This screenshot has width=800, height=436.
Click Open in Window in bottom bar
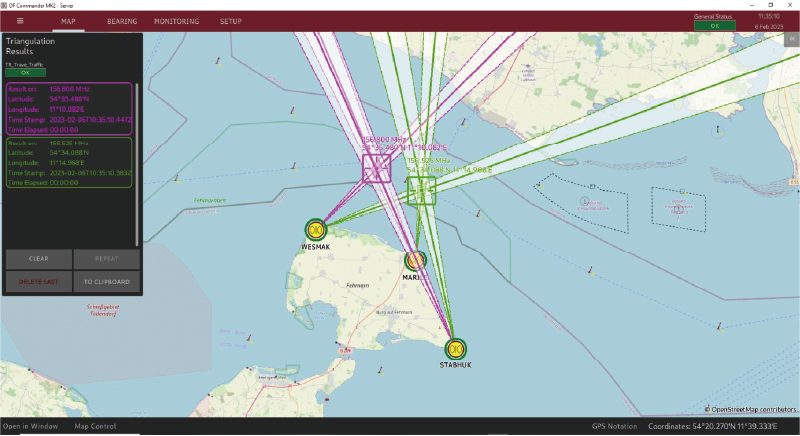[x=30, y=427]
